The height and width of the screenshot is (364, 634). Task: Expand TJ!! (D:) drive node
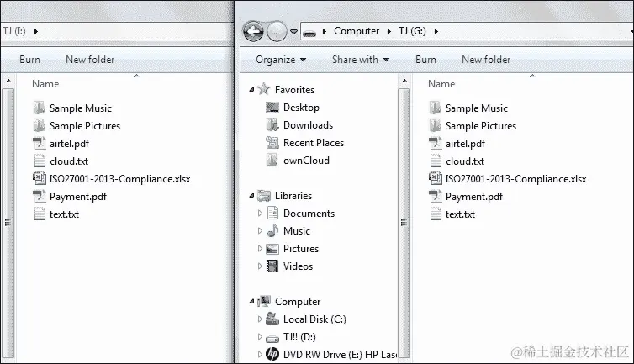pyautogui.click(x=260, y=337)
